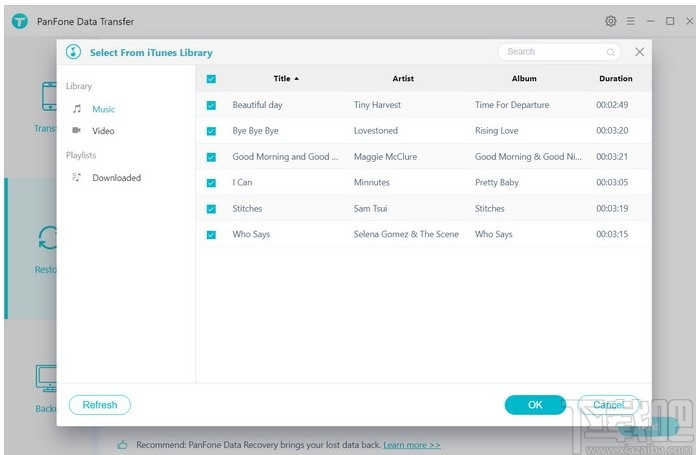Click the Sam Tsui artist cell
Image resolution: width=696 pixels, height=455 pixels.
click(x=370, y=208)
